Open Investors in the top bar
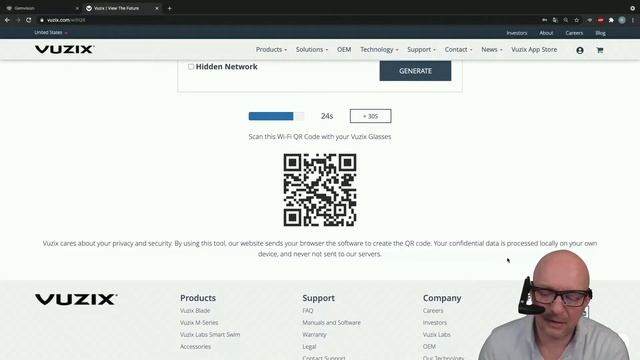This screenshot has width=640, height=360. (x=517, y=33)
